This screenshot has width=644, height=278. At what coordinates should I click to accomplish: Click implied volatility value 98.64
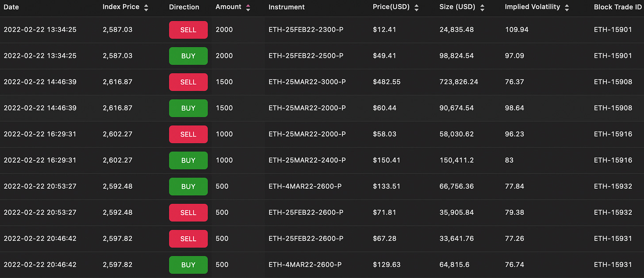pos(514,108)
